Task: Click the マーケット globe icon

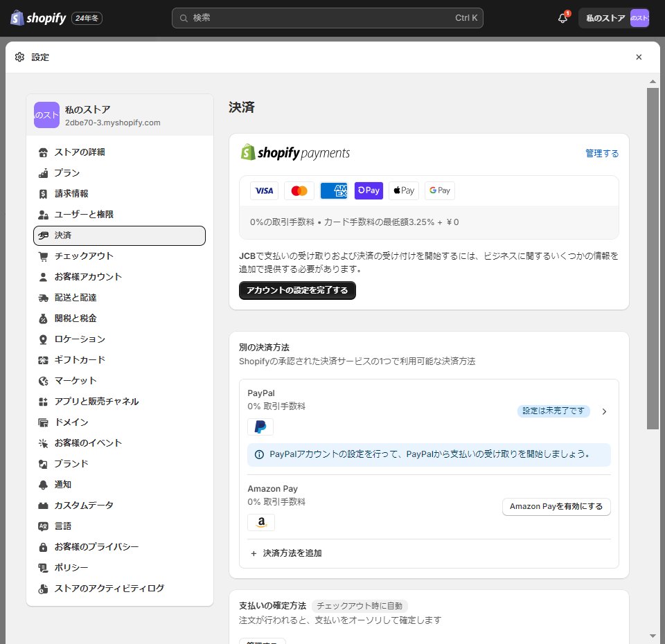Action: pyautogui.click(x=43, y=381)
